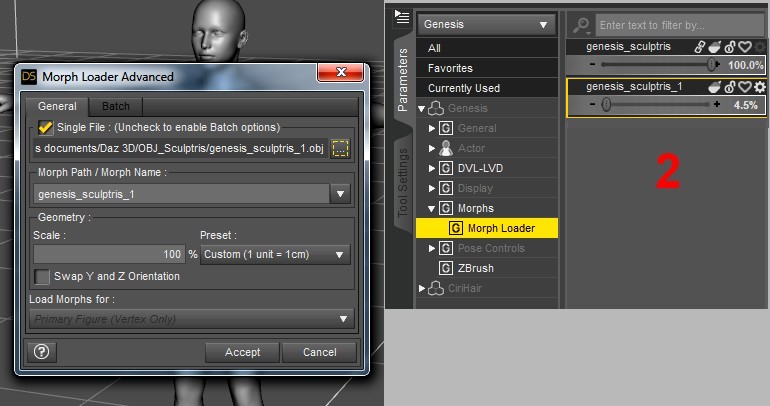This screenshot has width=770, height=406.
Task: Click the Genesis figure node icon
Action: pyautogui.click(x=436, y=108)
